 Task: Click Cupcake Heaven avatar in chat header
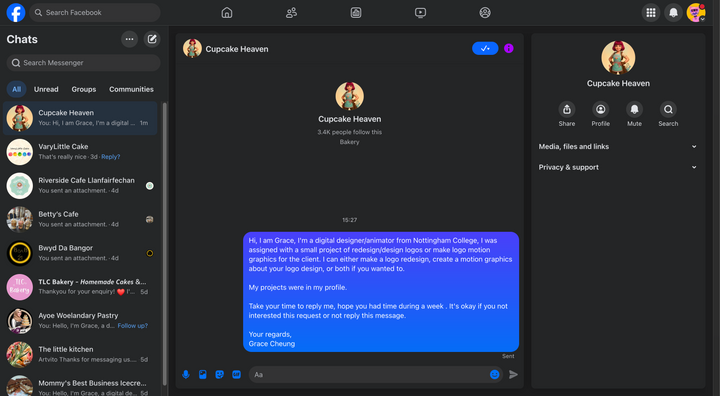coord(192,48)
